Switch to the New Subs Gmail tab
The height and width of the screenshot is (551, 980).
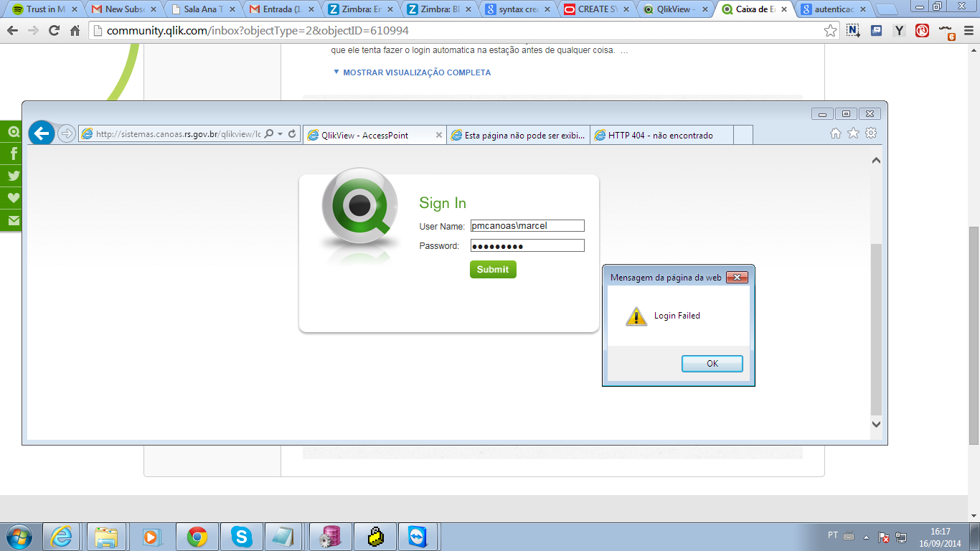click(123, 9)
